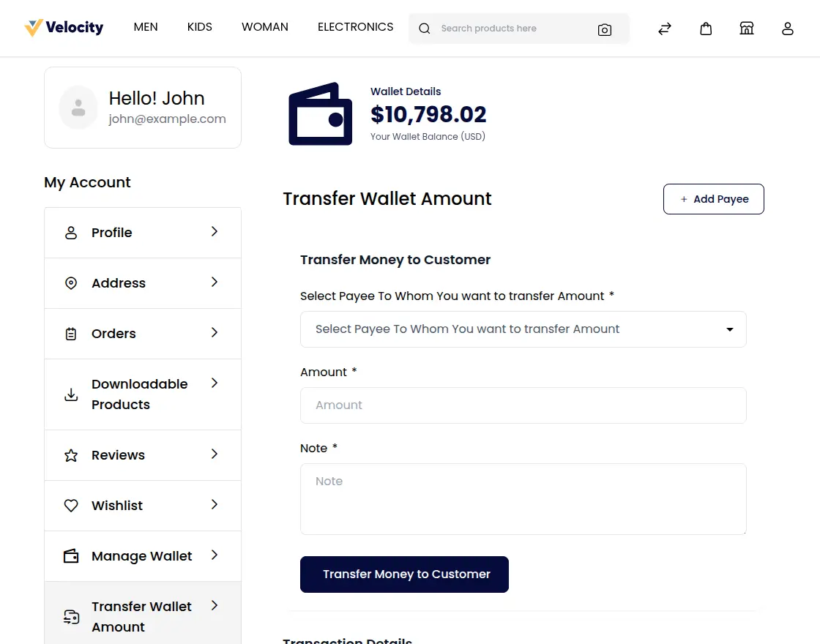Open the shopping bag cart icon

click(x=706, y=29)
